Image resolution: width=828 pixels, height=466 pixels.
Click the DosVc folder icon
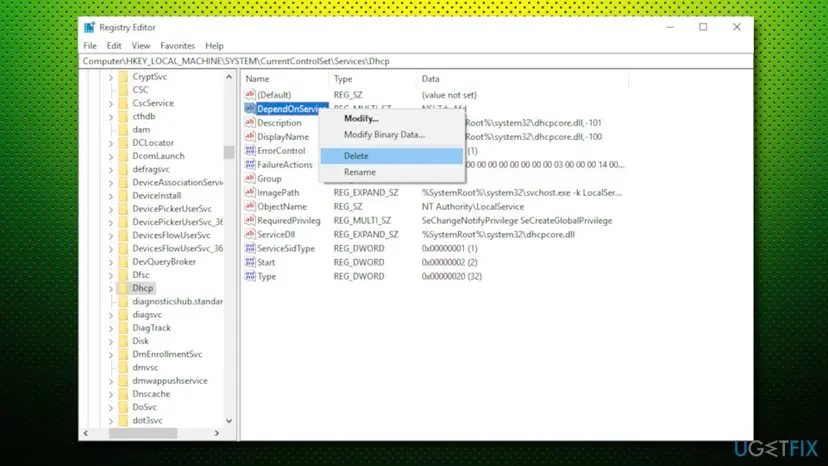pos(123,407)
